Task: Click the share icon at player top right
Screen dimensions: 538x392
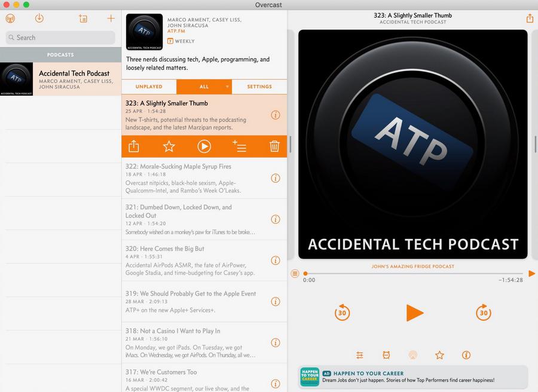Action: [x=530, y=18]
